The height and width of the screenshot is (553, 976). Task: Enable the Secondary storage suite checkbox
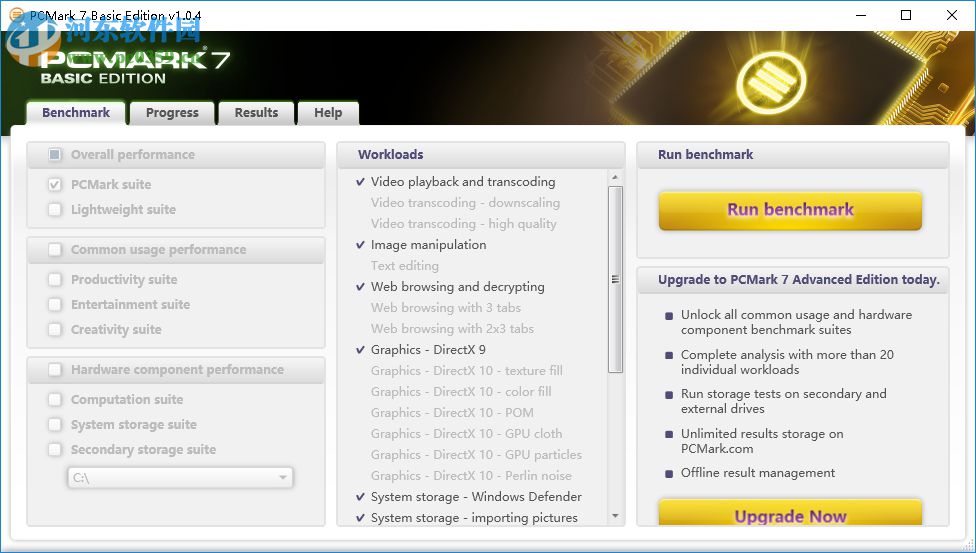[x=55, y=450]
